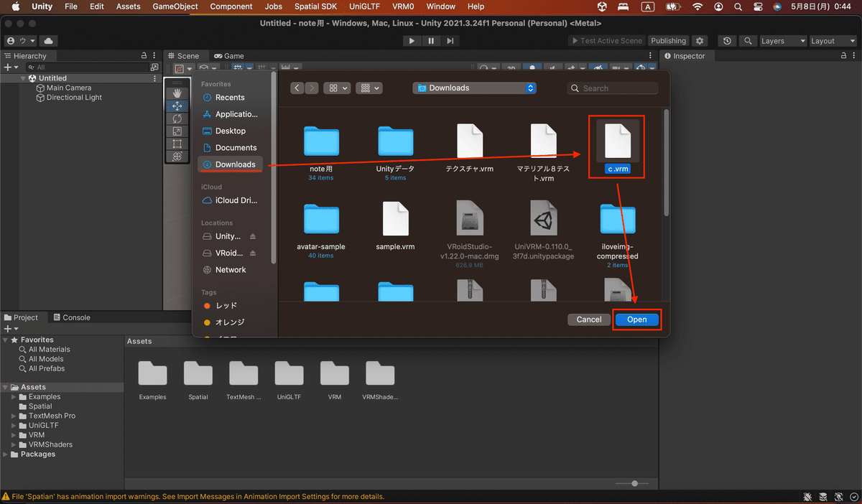The image size is (862, 504).
Task: Open the GameObject menu
Action: pos(175,6)
